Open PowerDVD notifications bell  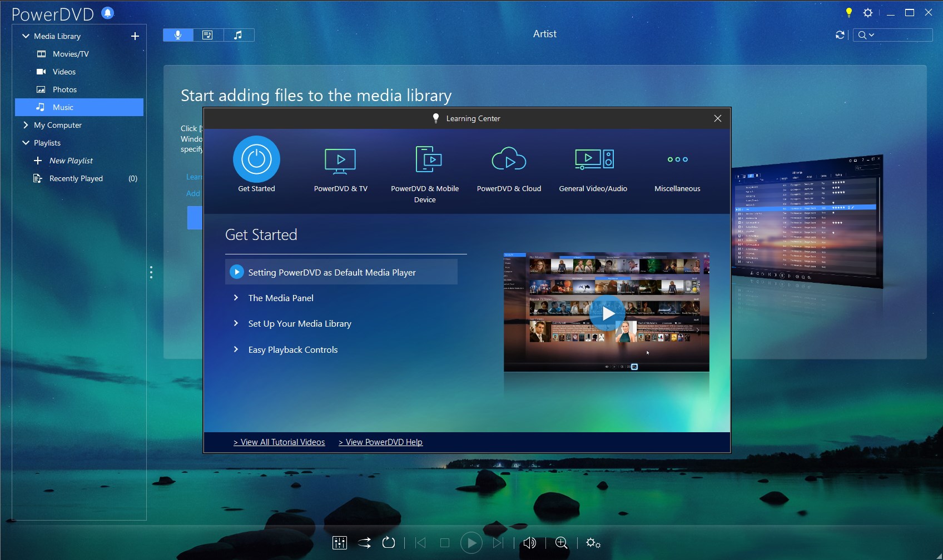108,13
